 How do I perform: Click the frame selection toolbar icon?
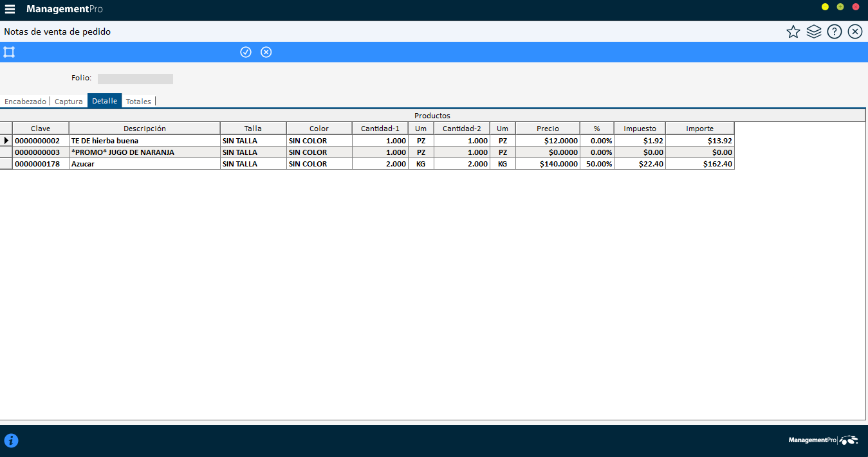coord(9,52)
